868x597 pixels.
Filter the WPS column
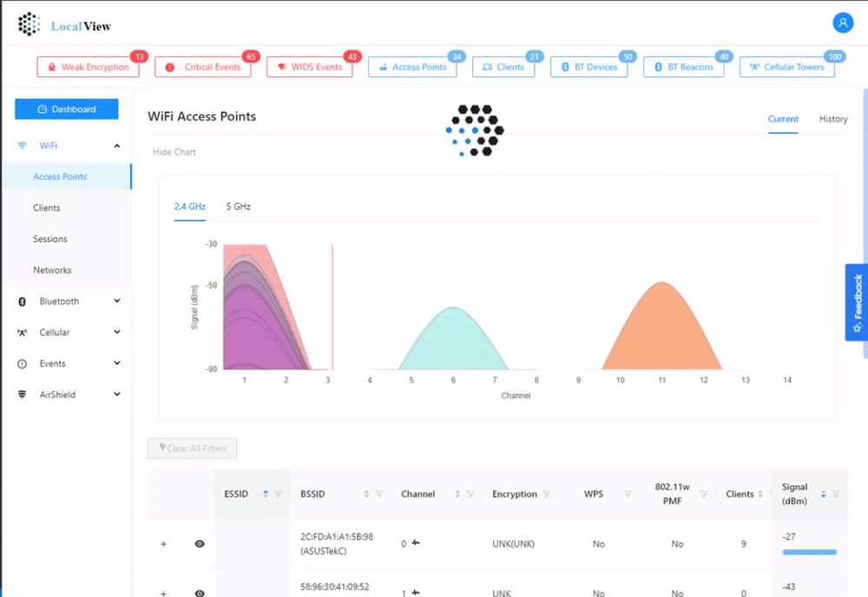point(628,494)
